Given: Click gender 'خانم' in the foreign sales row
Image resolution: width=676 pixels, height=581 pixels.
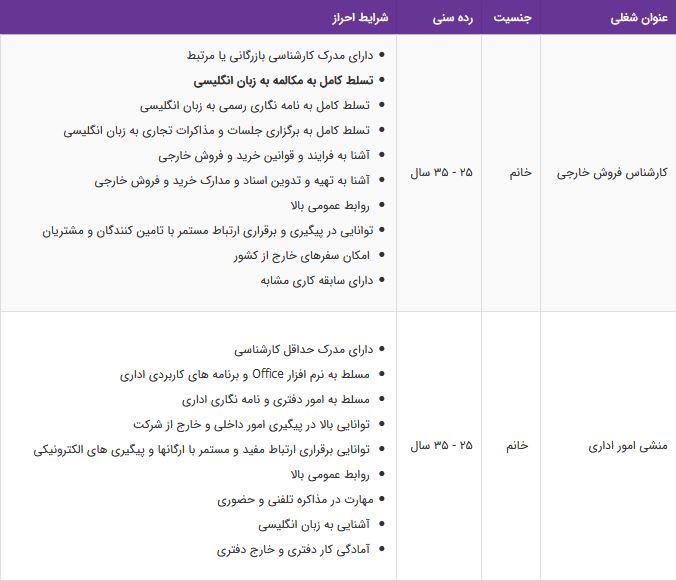Looking at the screenshot, I should pos(521,173).
